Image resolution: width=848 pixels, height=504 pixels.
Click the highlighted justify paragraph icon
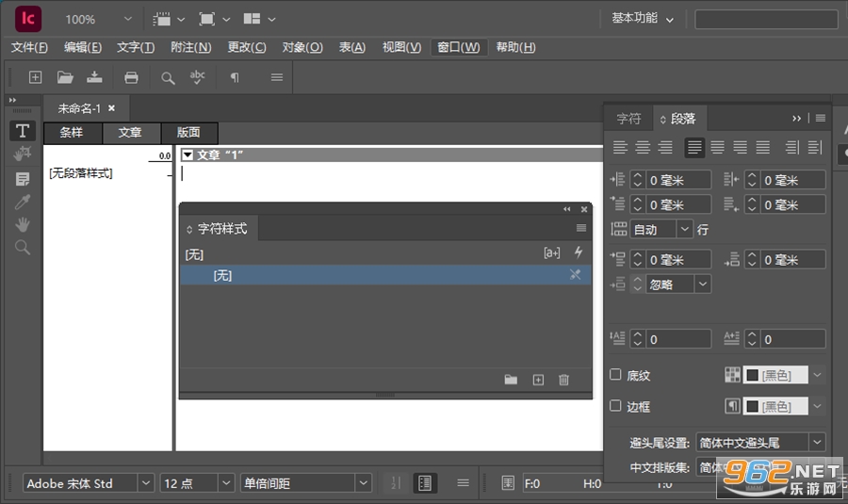[x=694, y=147]
